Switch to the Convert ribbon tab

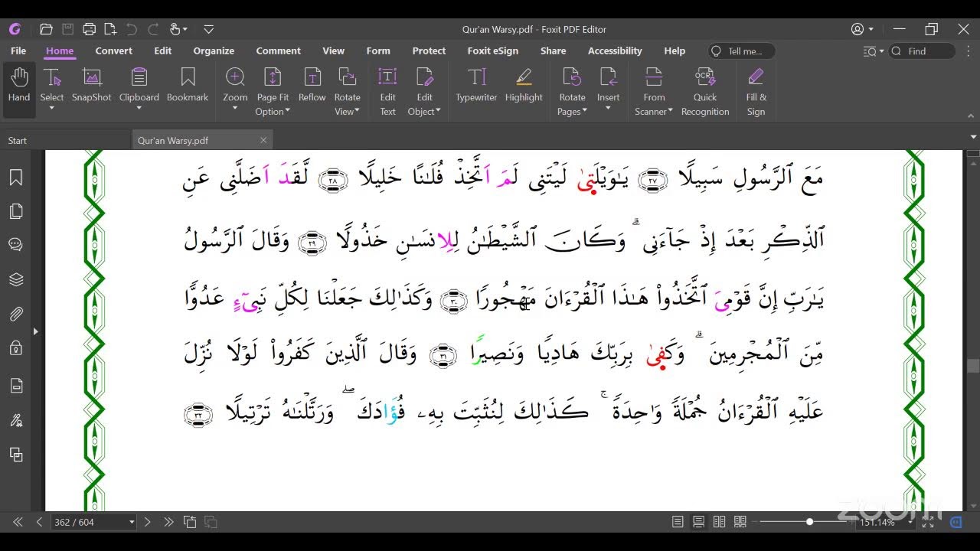(114, 51)
